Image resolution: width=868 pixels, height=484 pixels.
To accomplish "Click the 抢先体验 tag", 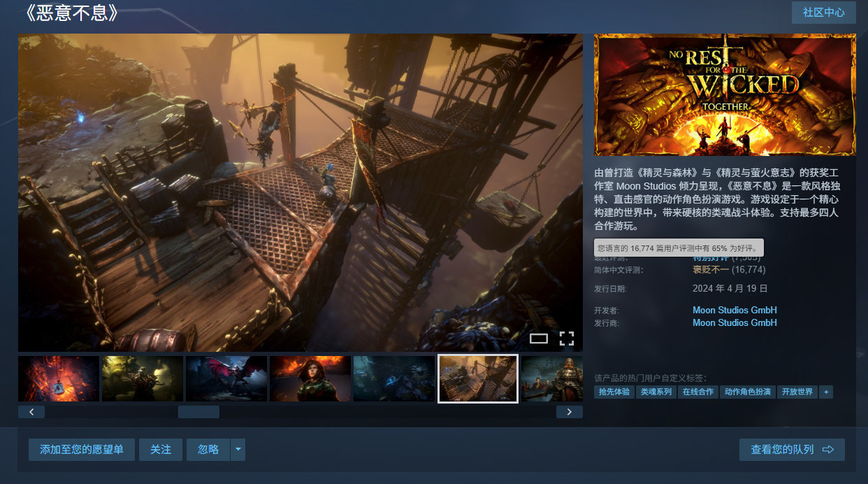I will click(614, 392).
